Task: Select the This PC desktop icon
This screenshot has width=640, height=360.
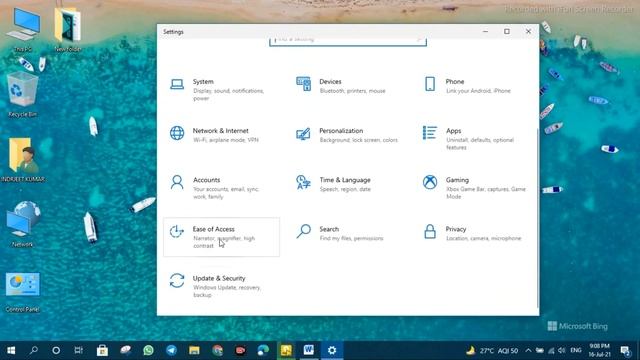Action: tap(23, 29)
